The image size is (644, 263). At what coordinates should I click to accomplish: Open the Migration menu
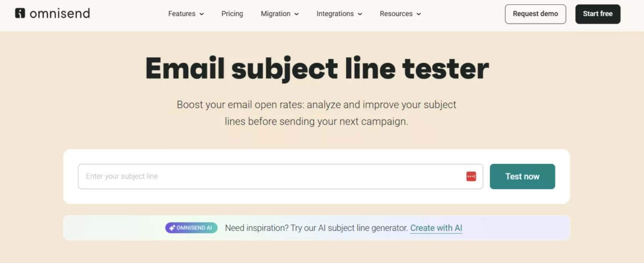coord(279,14)
